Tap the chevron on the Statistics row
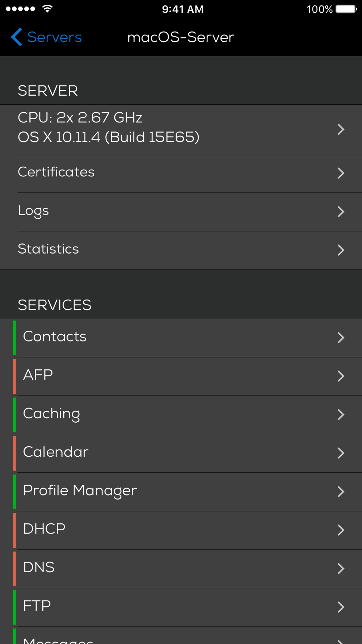362x644 pixels. click(341, 250)
